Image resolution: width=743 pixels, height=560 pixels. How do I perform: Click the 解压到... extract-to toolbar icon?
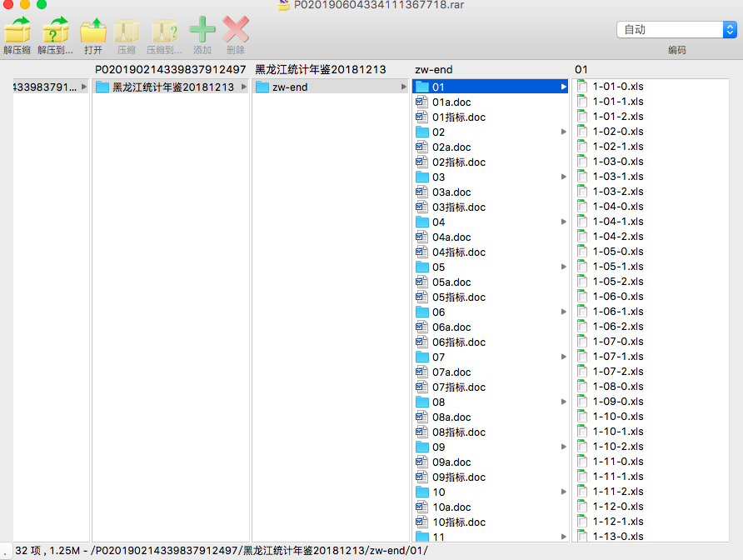[x=56, y=30]
